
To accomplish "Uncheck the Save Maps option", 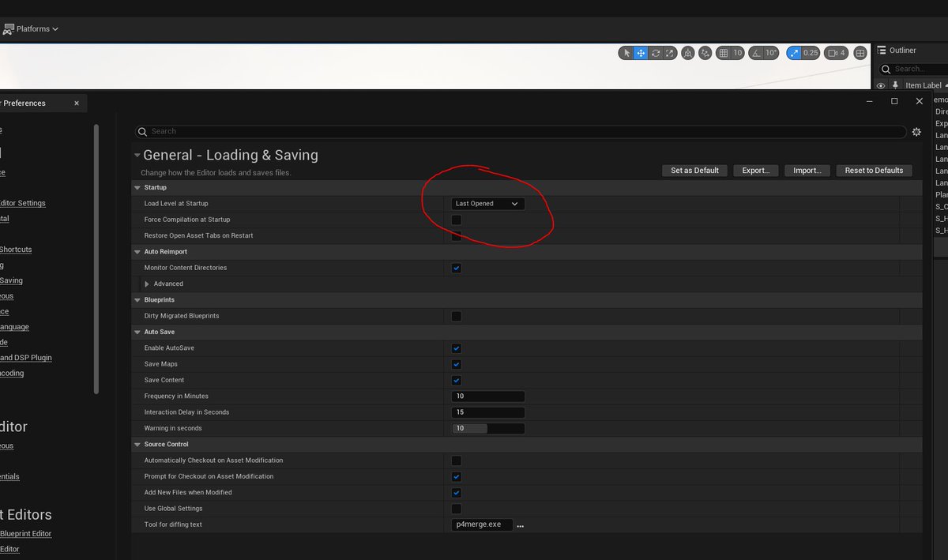I will click(x=457, y=364).
